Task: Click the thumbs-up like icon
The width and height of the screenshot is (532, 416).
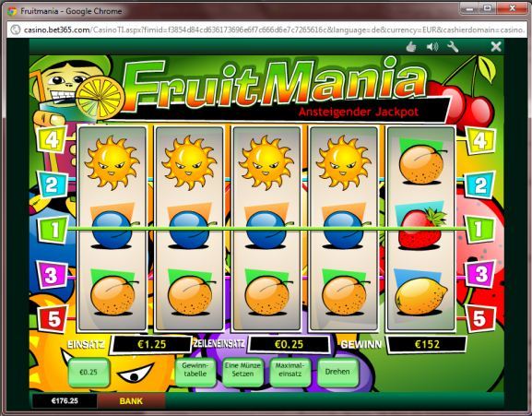Action: [411, 46]
